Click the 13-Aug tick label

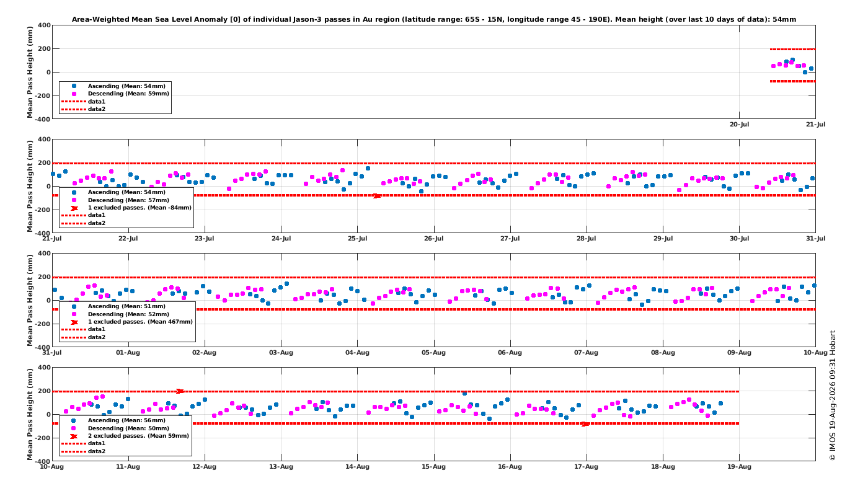click(x=281, y=467)
